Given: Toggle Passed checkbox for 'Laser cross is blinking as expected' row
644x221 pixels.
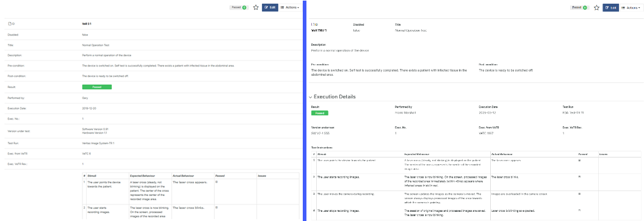Looking at the screenshot, I should (579, 211).
